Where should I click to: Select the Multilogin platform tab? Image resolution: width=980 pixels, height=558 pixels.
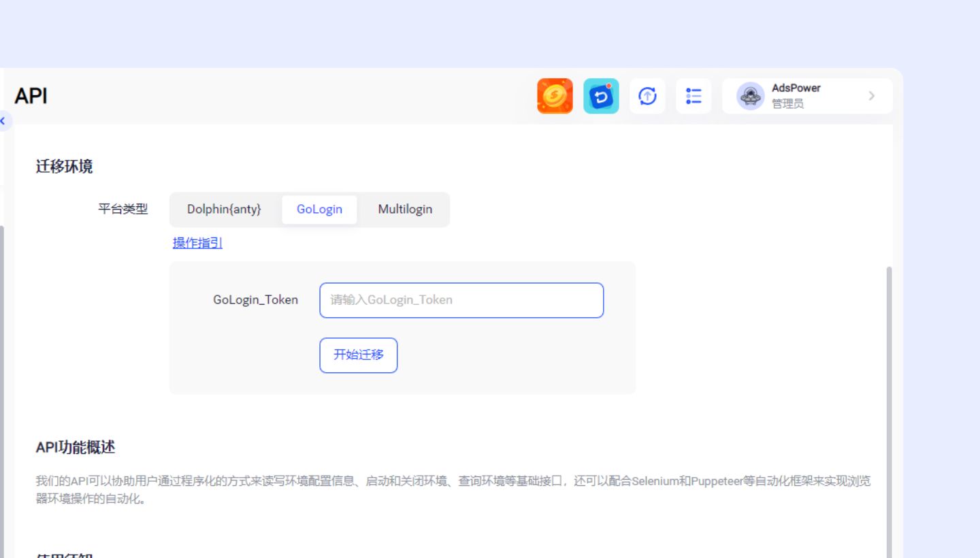pyautogui.click(x=405, y=210)
